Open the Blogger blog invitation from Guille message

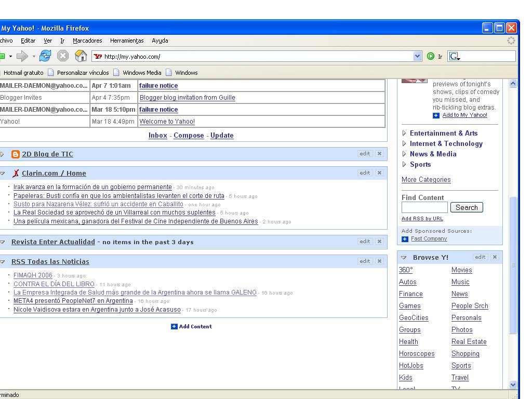pyautogui.click(x=187, y=98)
